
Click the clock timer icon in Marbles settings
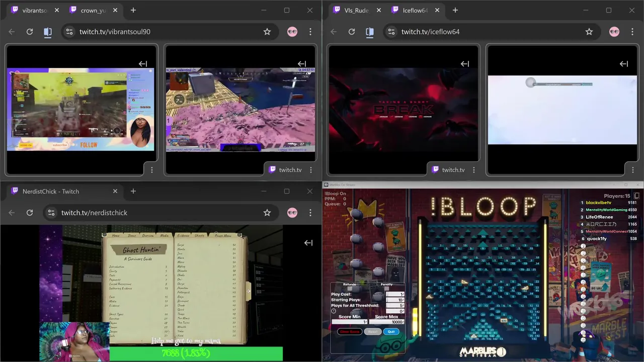[x=334, y=311]
